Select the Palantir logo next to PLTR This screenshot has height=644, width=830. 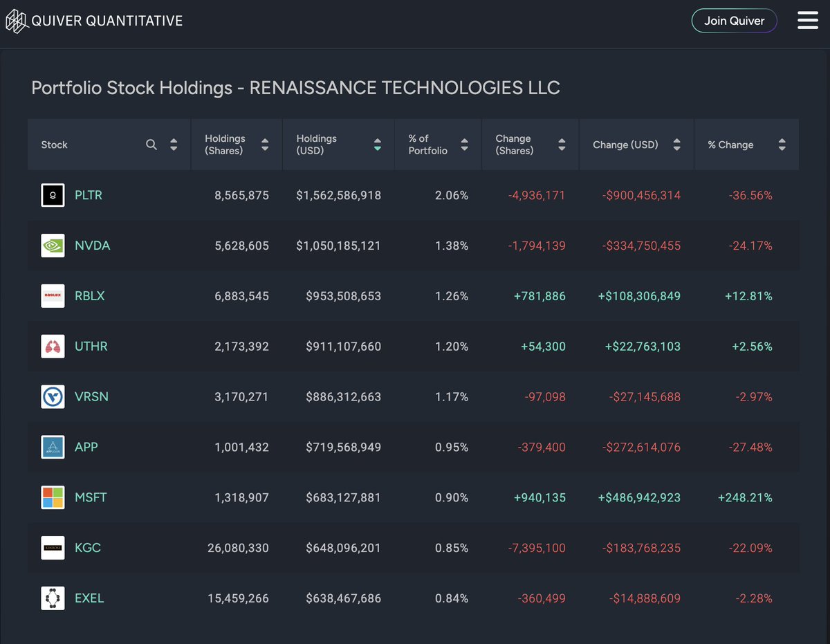tap(53, 195)
